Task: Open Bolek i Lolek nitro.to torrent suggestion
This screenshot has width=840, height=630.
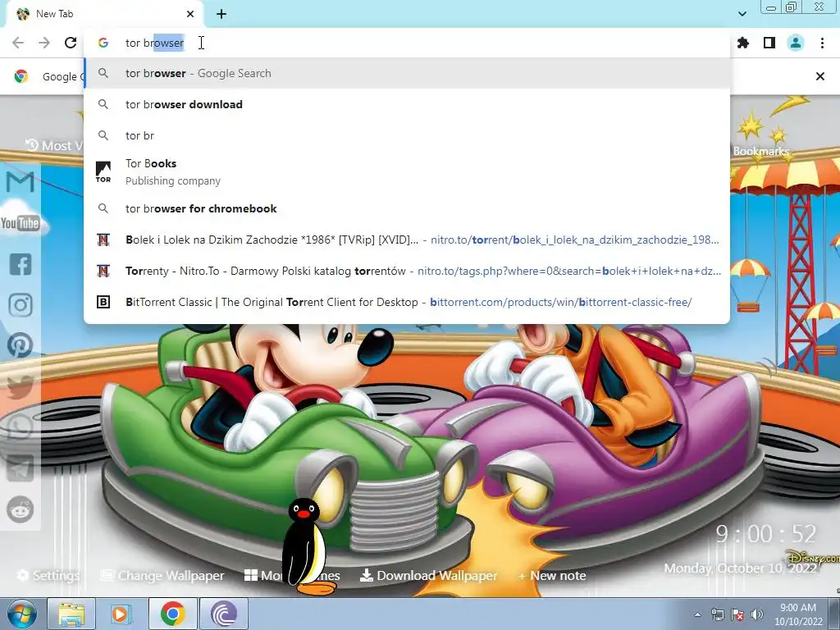Action: coord(407,240)
